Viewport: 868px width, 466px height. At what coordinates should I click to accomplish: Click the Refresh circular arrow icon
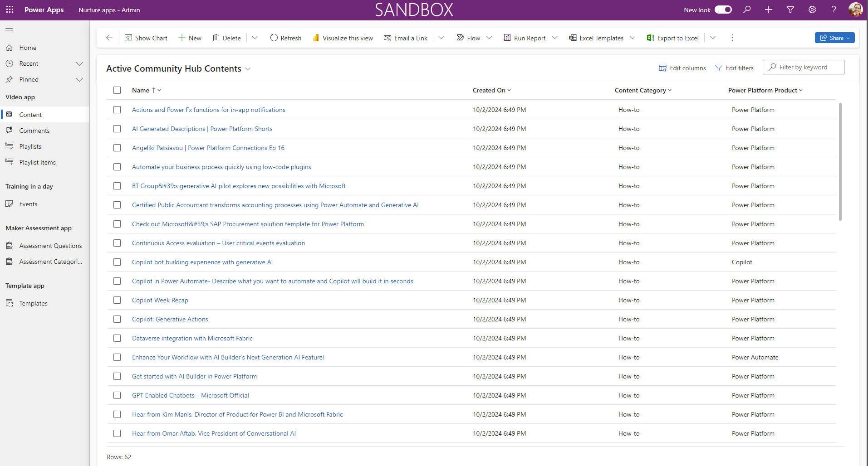pyautogui.click(x=274, y=38)
